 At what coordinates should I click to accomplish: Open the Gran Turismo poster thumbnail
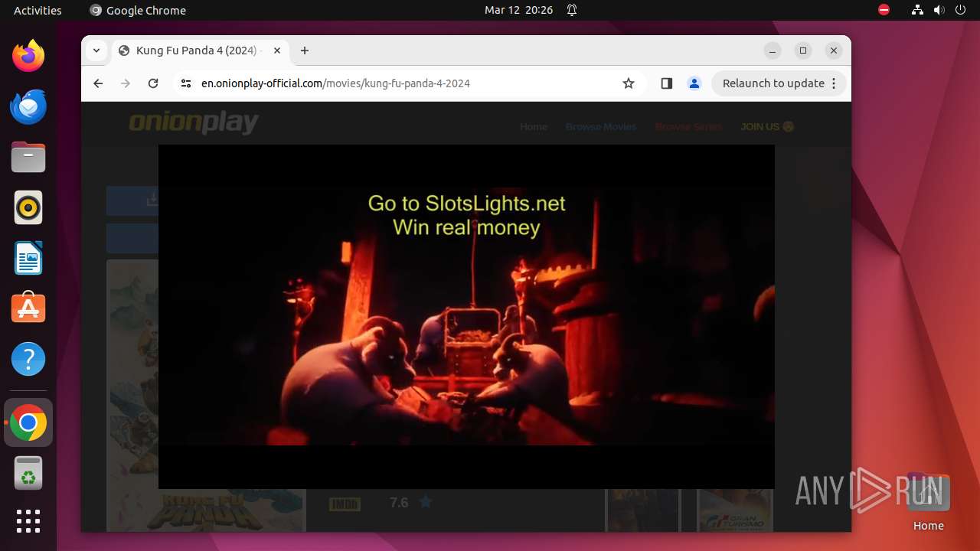735,510
